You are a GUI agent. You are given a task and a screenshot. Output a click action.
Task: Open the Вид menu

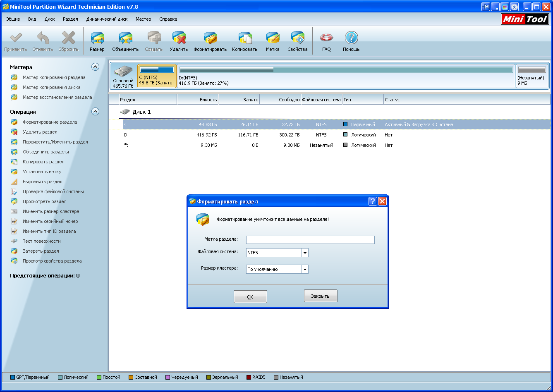point(32,19)
